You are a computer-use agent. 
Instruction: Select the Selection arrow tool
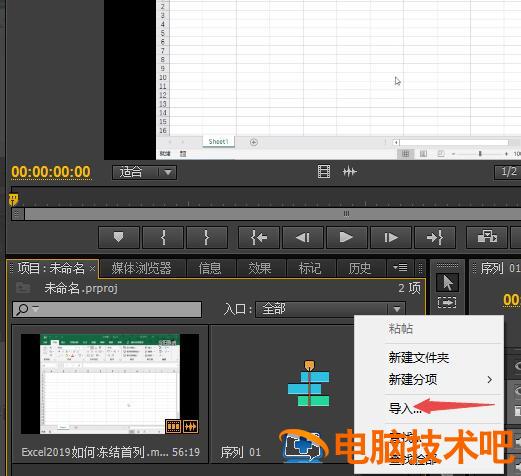[x=447, y=282]
